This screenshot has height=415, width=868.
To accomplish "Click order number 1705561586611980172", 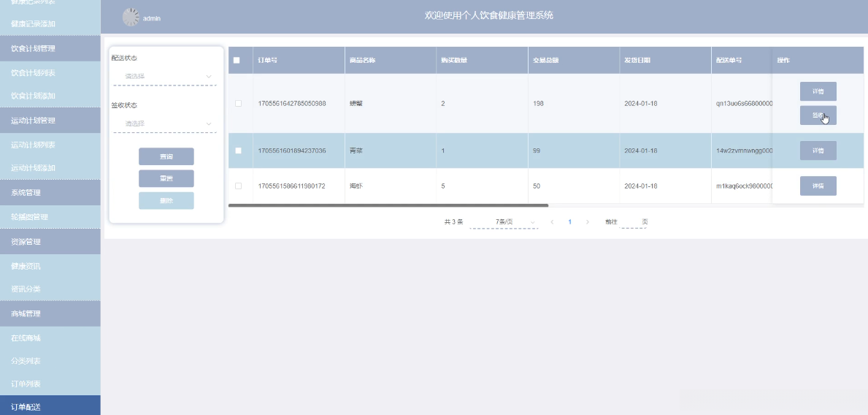I will 292,186.
